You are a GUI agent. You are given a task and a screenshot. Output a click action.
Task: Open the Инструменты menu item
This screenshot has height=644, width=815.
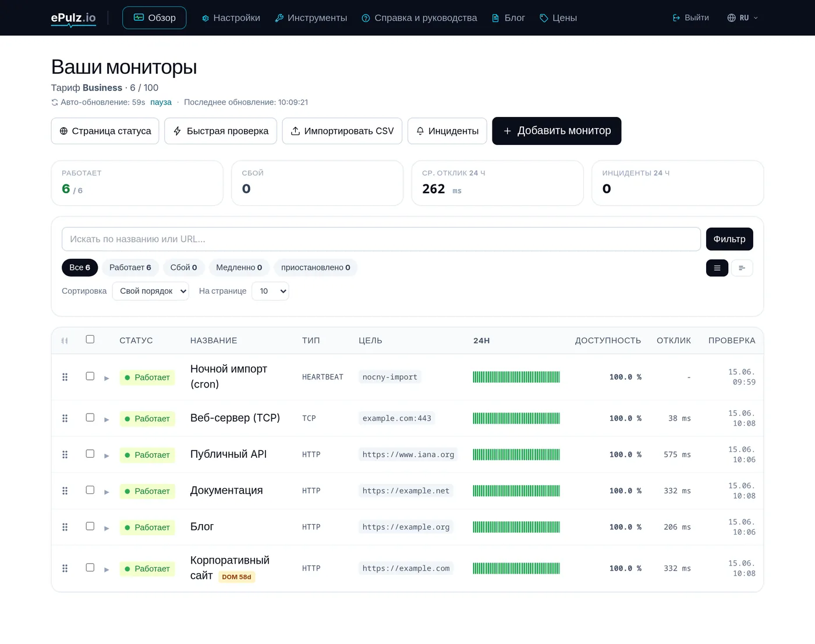point(311,18)
